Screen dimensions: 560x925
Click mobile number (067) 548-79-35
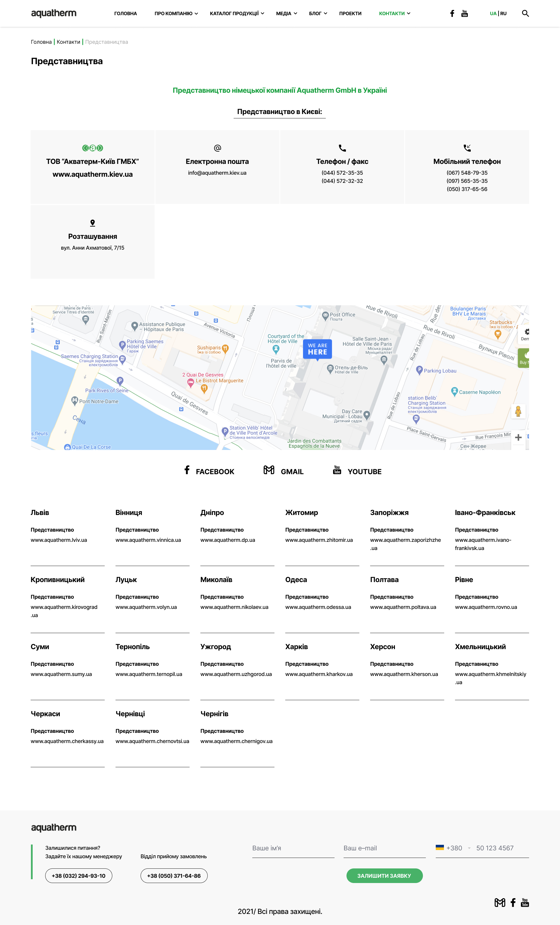point(467,173)
